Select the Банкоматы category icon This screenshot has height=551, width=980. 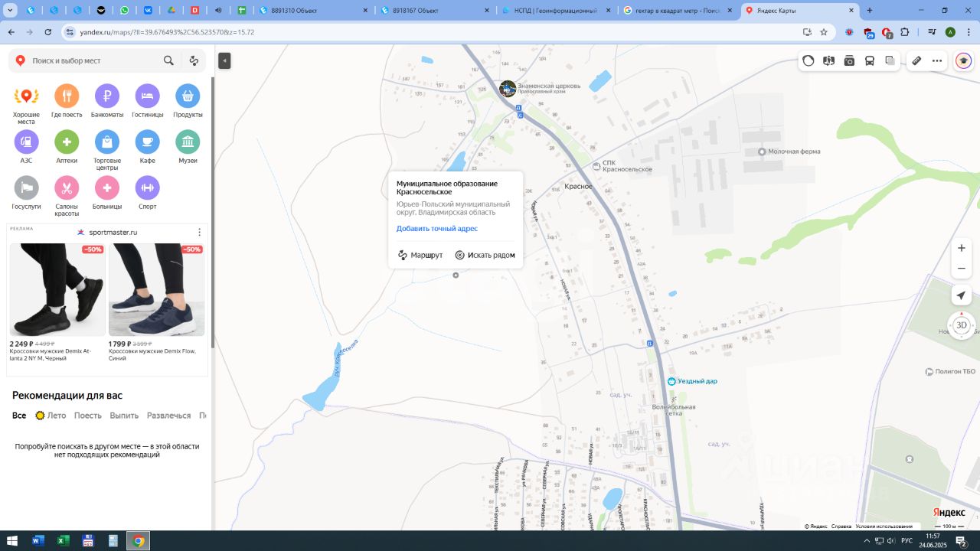click(107, 96)
